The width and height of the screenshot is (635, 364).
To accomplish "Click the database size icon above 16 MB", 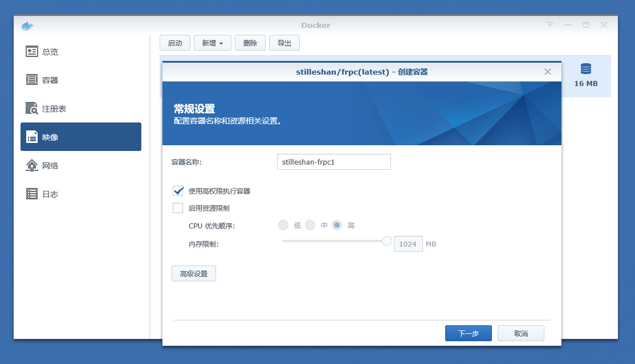I will point(585,69).
